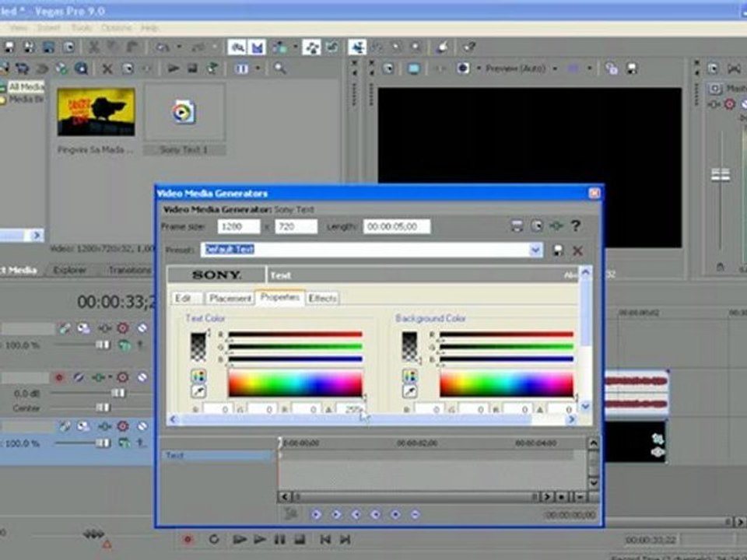747x560 pixels.
Task: Arm the audio track for record
Action: tap(59, 378)
